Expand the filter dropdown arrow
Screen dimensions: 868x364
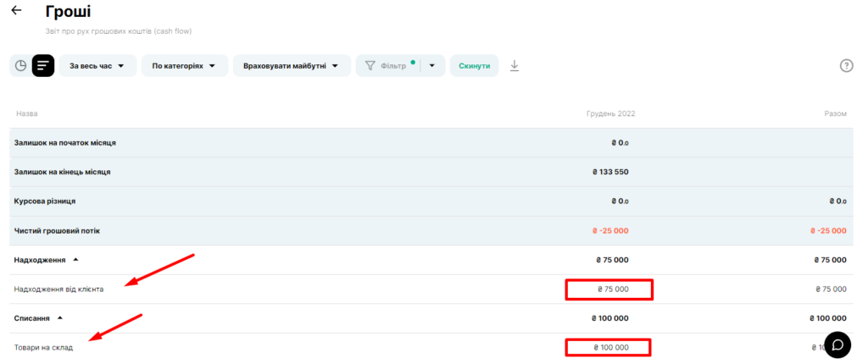coord(432,66)
